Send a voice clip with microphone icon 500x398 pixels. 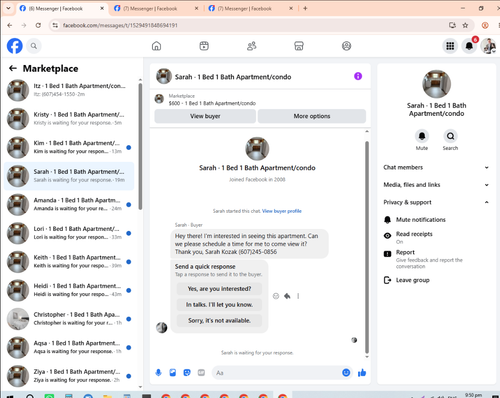[x=159, y=373]
